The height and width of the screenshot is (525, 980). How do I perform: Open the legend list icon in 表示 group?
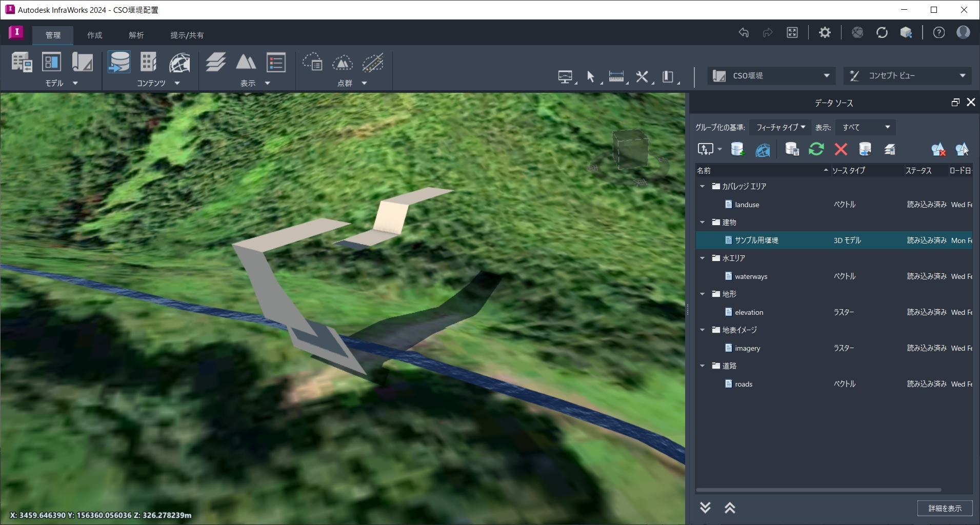click(276, 63)
